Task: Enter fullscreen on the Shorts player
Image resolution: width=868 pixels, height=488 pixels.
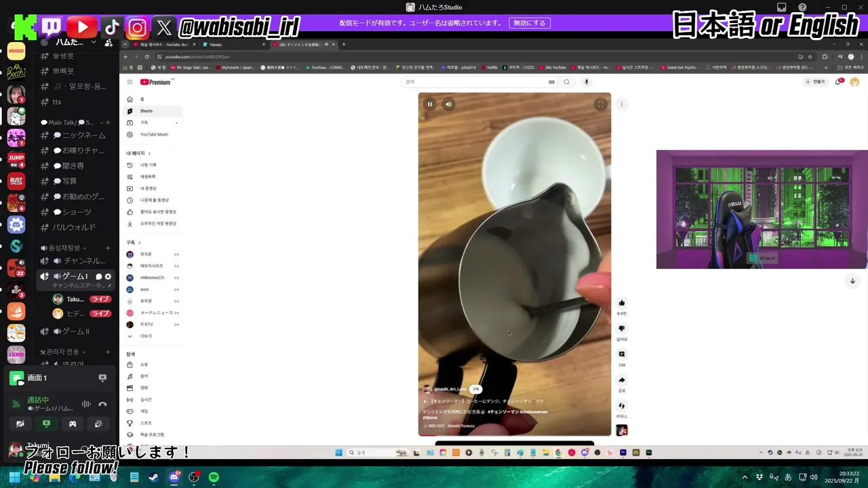Action: pyautogui.click(x=600, y=104)
